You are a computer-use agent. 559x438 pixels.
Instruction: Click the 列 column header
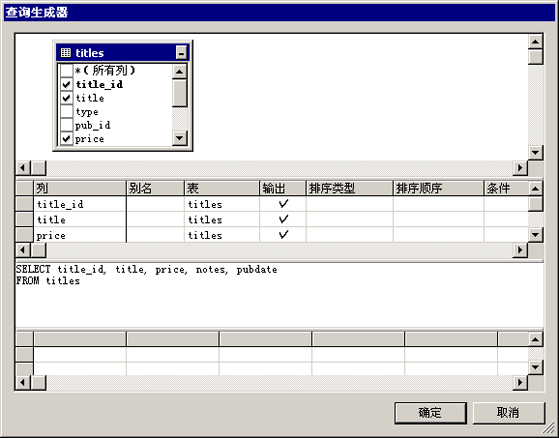(80, 188)
